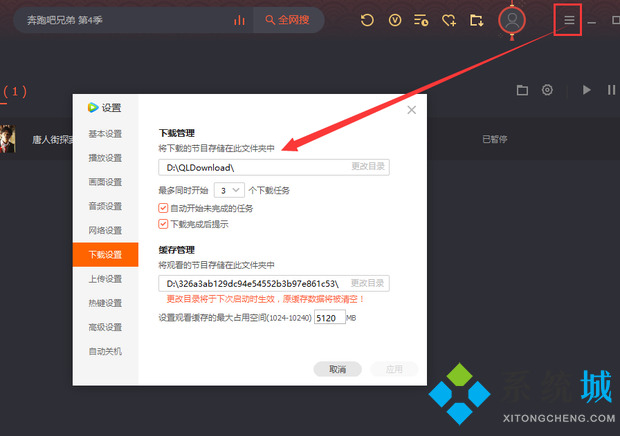Click the Tencent Video logo in dialog header
The width and height of the screenshot is (620, 436).
(x=93, y=107)
